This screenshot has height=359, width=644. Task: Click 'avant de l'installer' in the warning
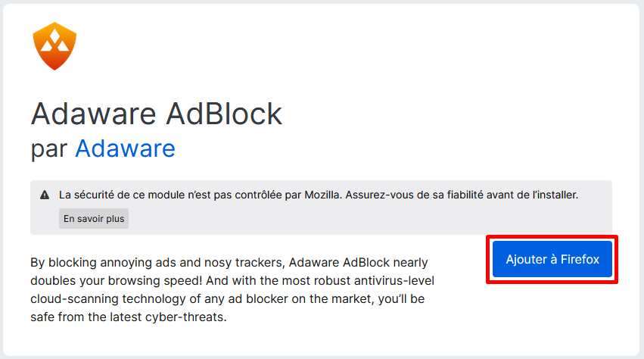click(532, 195)
